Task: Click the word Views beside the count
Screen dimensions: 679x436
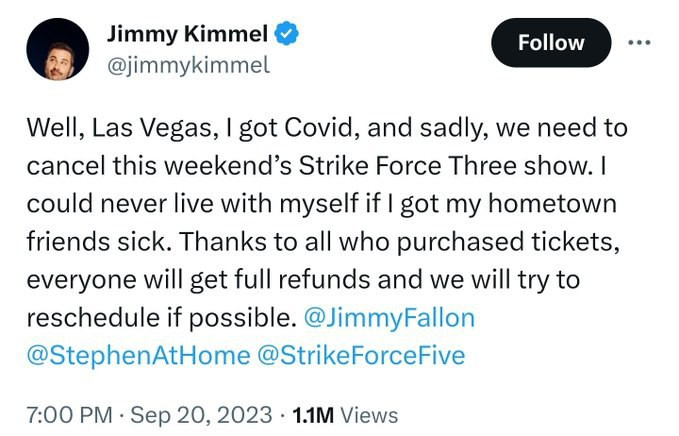Action: 370,414
